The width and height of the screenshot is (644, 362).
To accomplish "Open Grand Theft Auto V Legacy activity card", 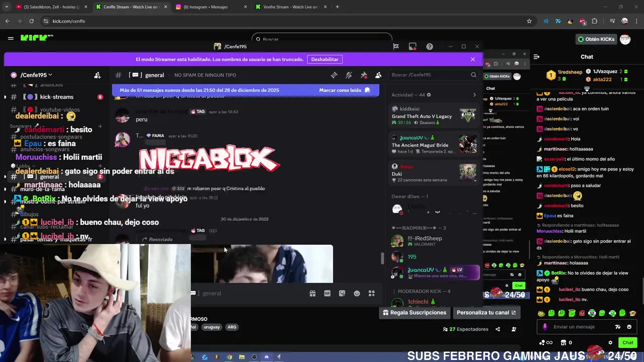I will (x=434, y=116).
